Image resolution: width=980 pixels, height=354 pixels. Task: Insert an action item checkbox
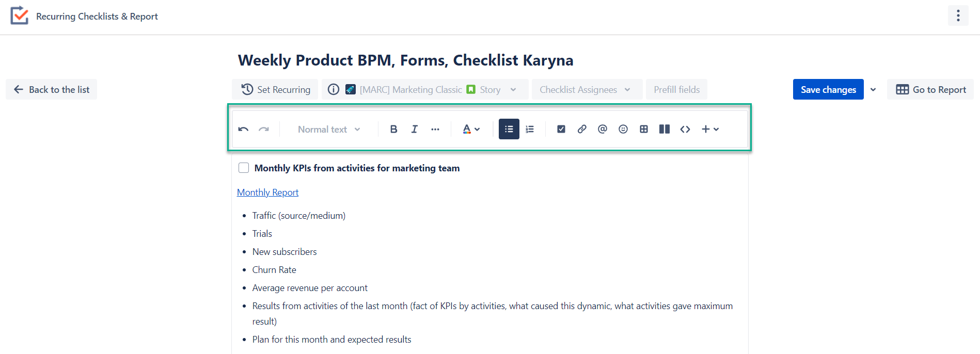561,129
